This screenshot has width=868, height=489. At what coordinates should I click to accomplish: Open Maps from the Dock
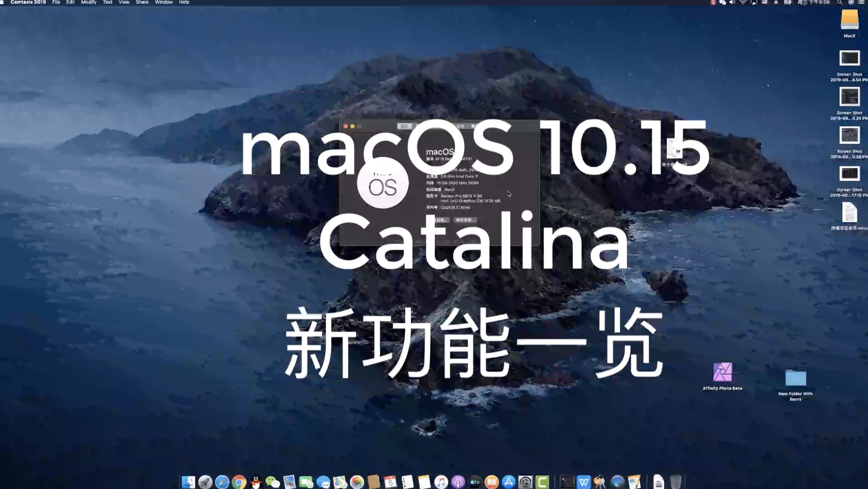click(340, 482)
